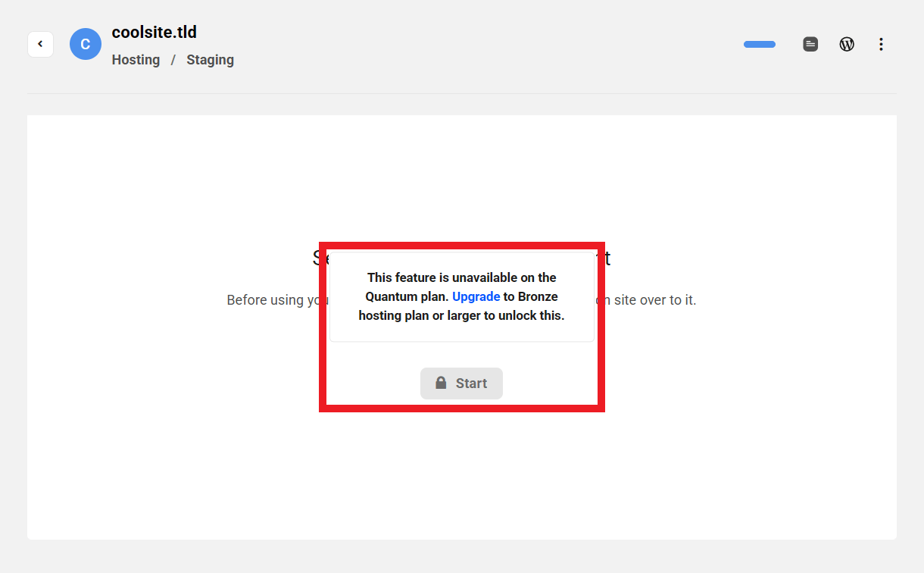This screenshot has width=924, height=573.
Task: Open the WordPress admin via the W icon
Action: (x=846, y=44)
